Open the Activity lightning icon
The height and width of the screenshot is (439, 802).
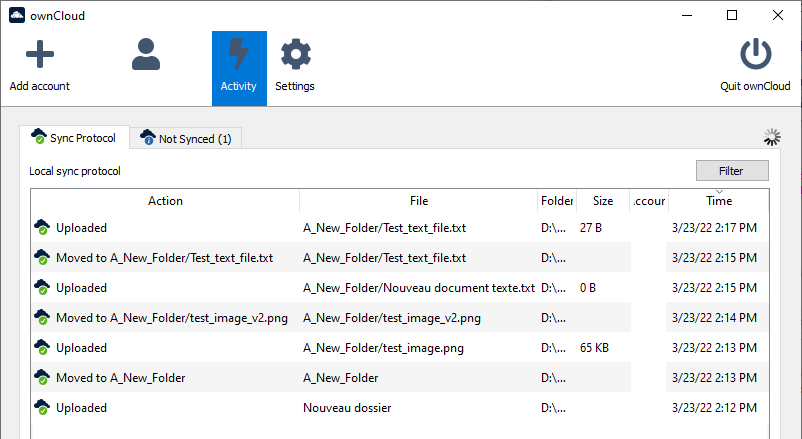[x=239, y=54]
